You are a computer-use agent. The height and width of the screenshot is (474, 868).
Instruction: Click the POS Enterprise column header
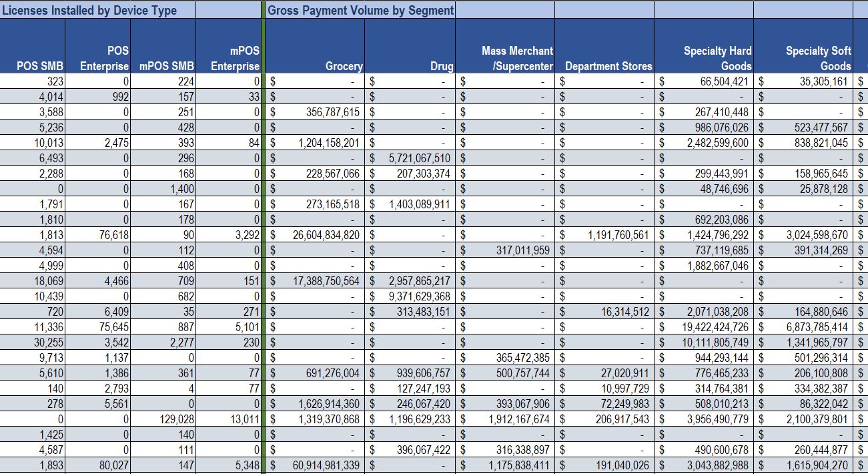pos(104,58)
